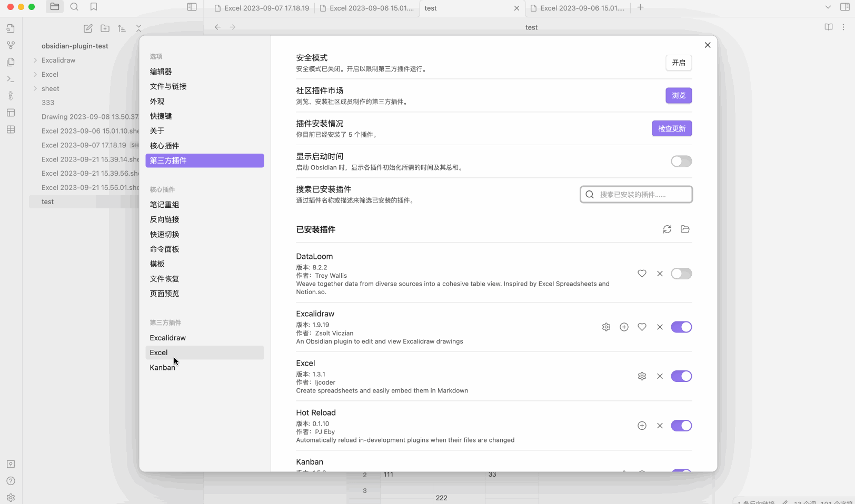Change sort order icon

(x=122, y=28)
